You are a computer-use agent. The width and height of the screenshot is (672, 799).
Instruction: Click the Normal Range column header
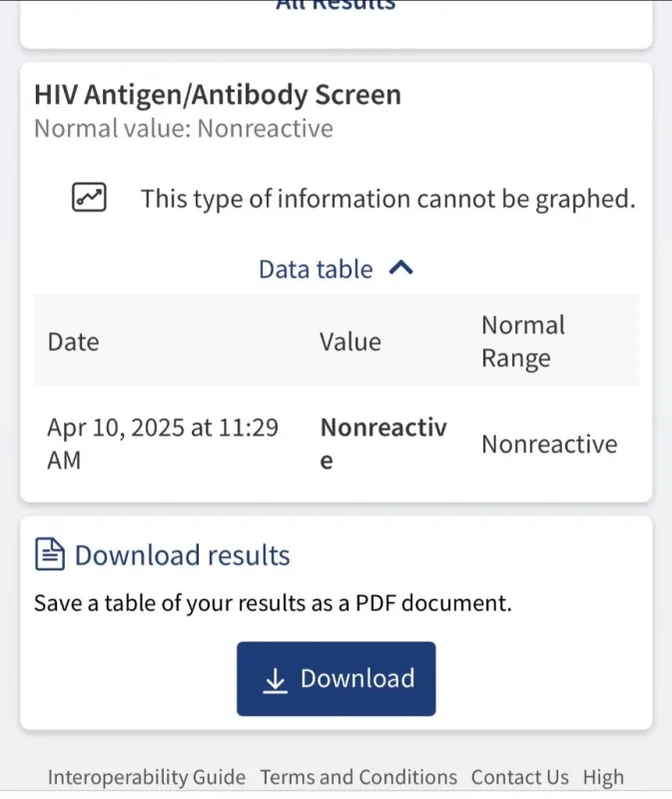tap(523, 342)
